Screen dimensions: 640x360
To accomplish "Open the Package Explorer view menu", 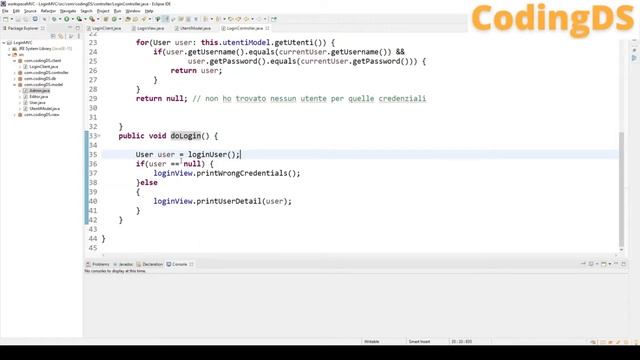I will tap(78, 36).
